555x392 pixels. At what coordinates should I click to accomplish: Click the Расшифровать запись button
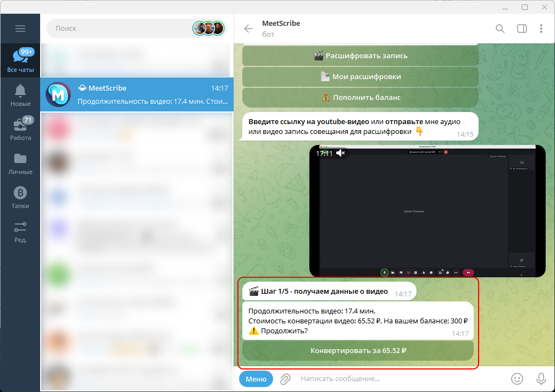(360, 56)
